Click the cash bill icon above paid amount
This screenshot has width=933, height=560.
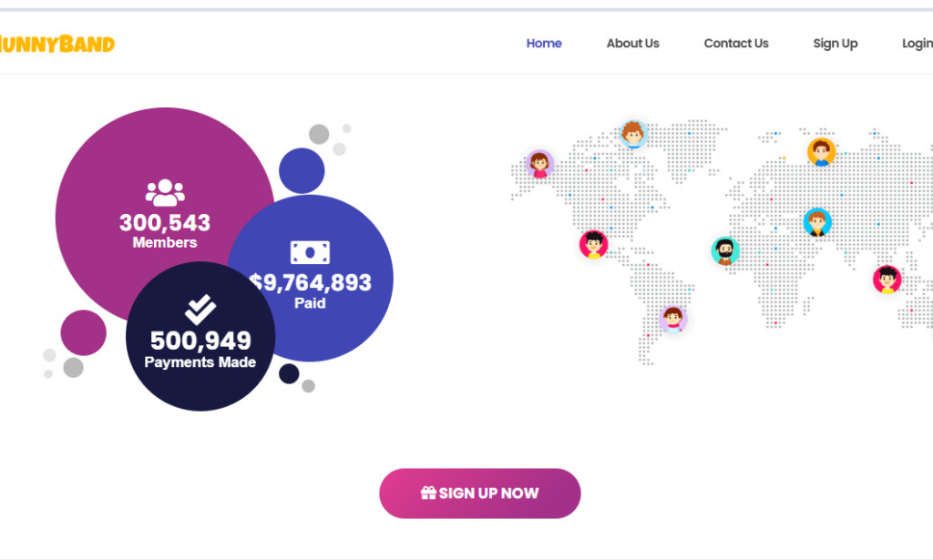pos(310,250)
